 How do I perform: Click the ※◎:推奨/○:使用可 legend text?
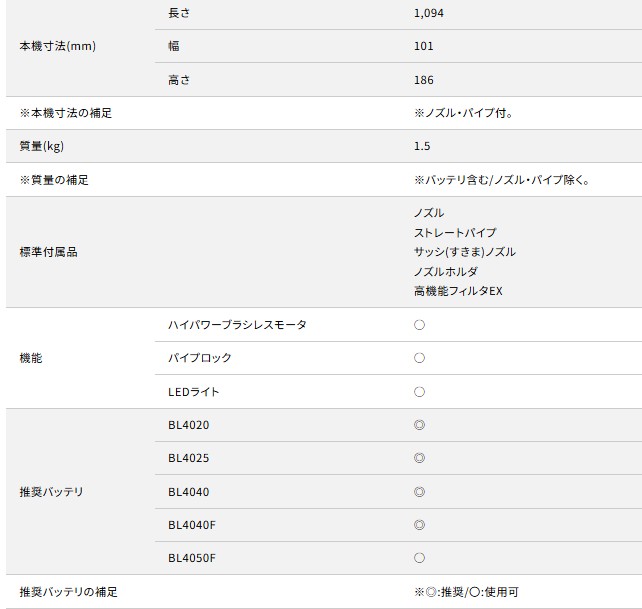pos(468,592)
